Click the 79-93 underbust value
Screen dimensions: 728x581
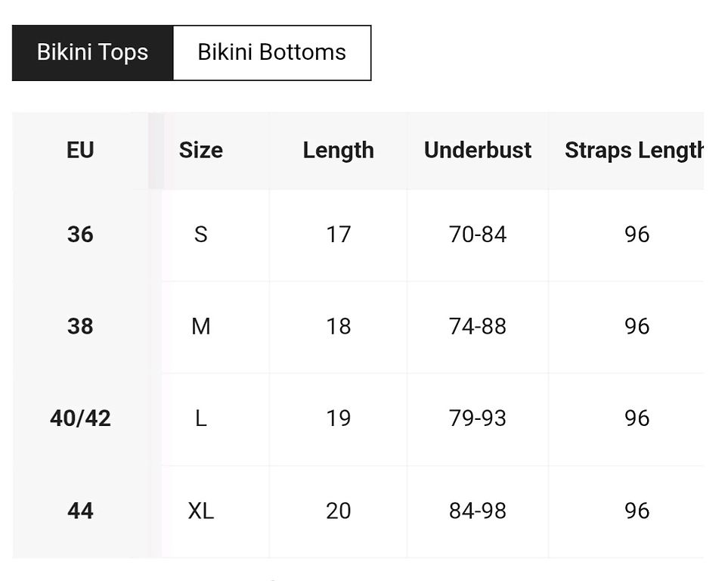click(477, 418)
